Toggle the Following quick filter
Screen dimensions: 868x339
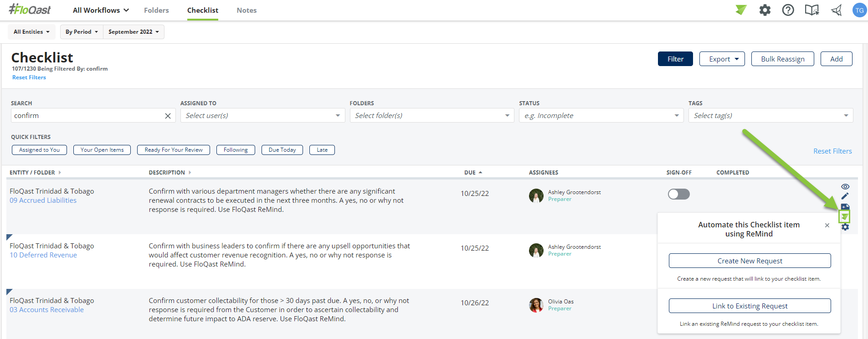pyautogui.click(x=236, y=150)
